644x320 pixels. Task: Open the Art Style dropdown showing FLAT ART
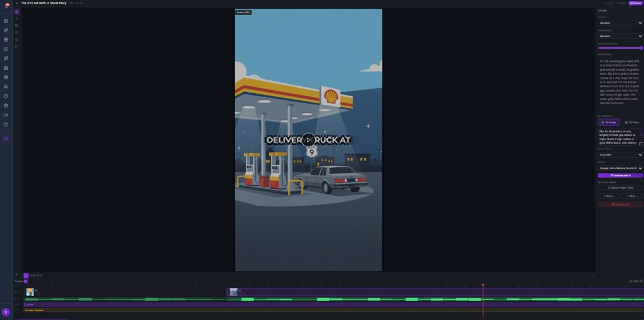pyautogui.click(x=620, y=155)
